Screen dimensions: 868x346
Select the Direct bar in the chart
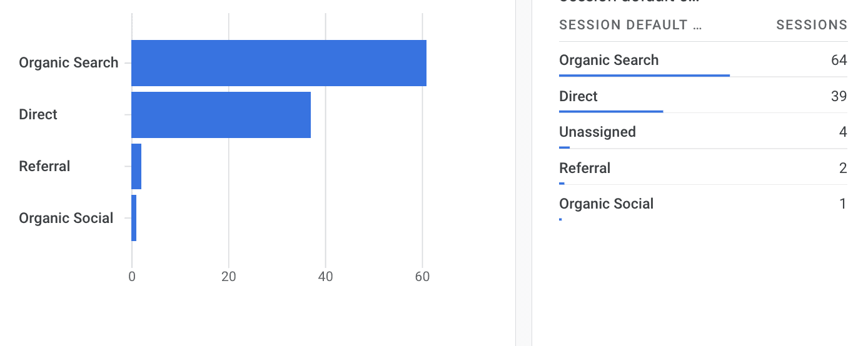221,115
